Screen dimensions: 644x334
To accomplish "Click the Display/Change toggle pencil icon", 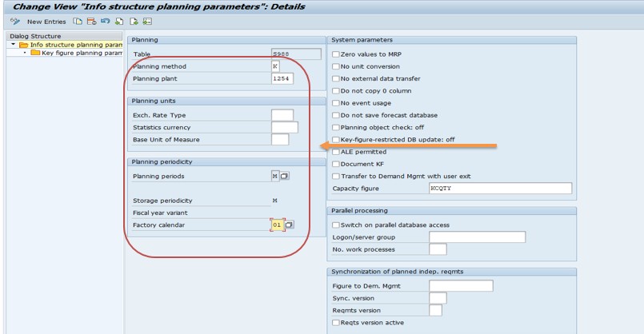I will (x=15, y=22).
